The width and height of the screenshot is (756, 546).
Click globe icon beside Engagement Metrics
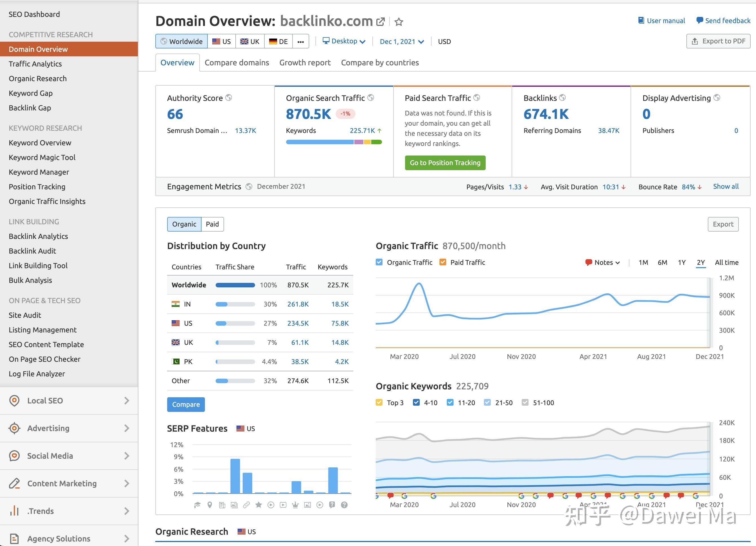[249, 187]
